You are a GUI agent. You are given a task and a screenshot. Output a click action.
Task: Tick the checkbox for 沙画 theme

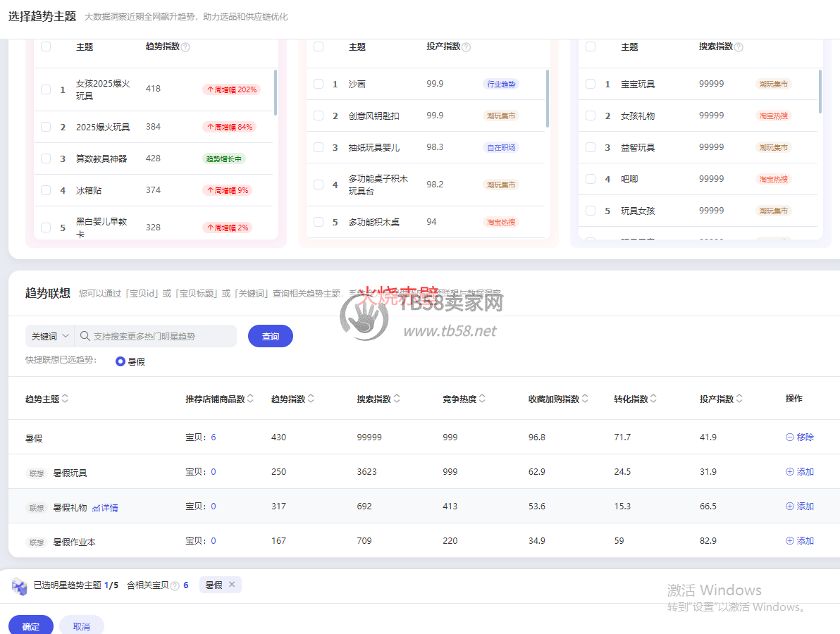tap(319, 84)
